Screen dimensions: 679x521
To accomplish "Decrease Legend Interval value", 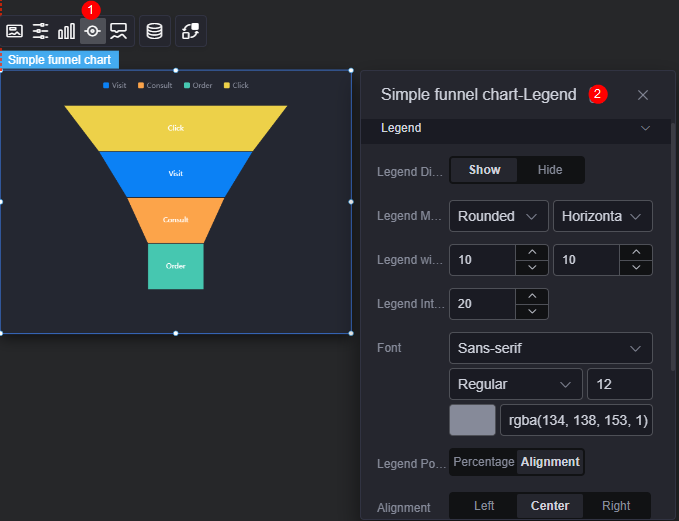I will tap(532, 312).
